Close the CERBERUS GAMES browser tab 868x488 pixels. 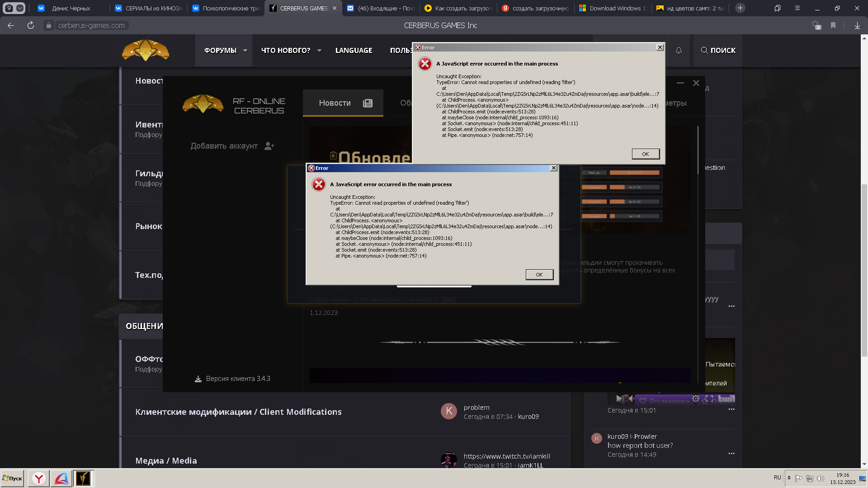(335, 8)
